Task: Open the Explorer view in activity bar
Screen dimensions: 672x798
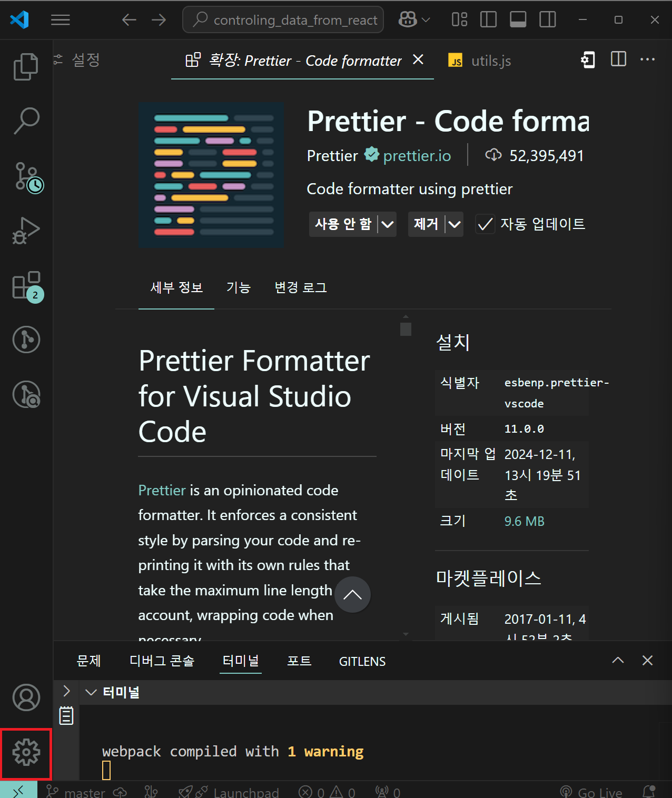Action: tap(26, 67)
